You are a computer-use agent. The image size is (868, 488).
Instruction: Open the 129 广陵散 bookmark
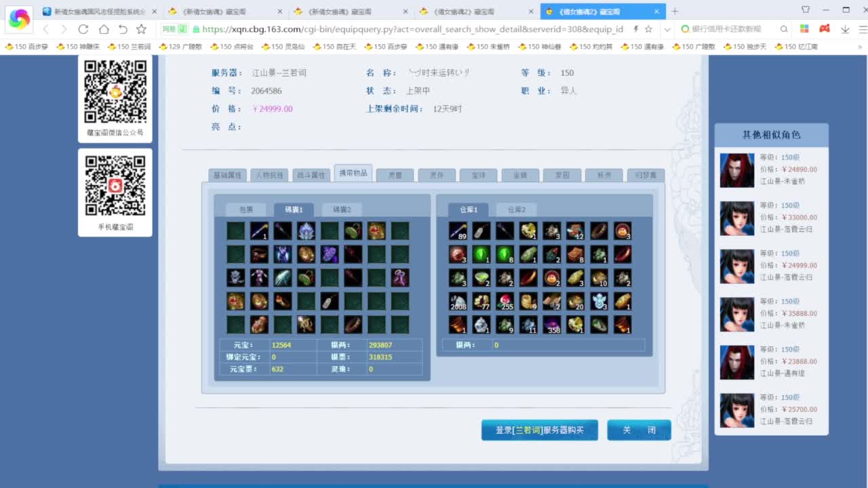coord(180,47)
